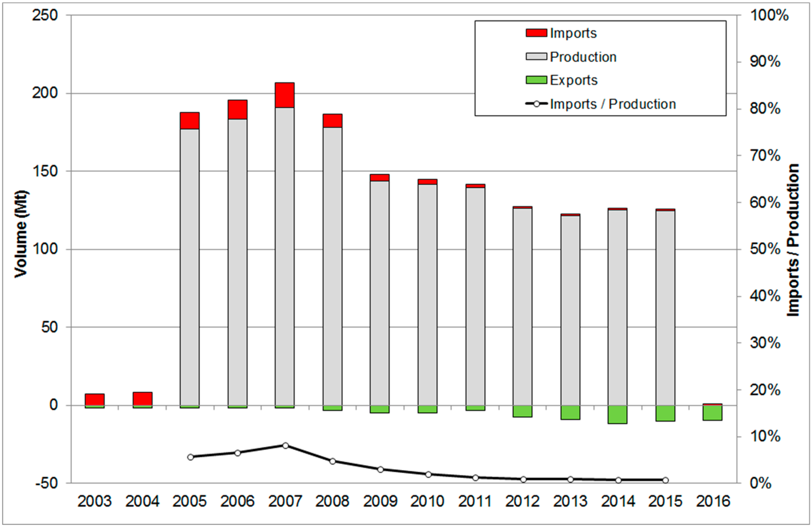Click the red Imports legend swatch
Viewport: 812px width, 527px height.
(536, 33)
